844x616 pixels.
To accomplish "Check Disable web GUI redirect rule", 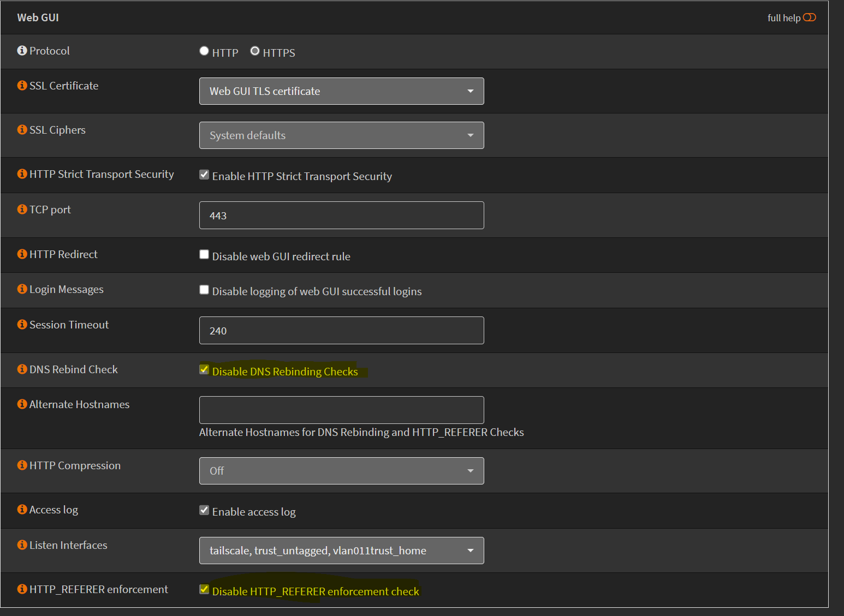I will (204, 254).
